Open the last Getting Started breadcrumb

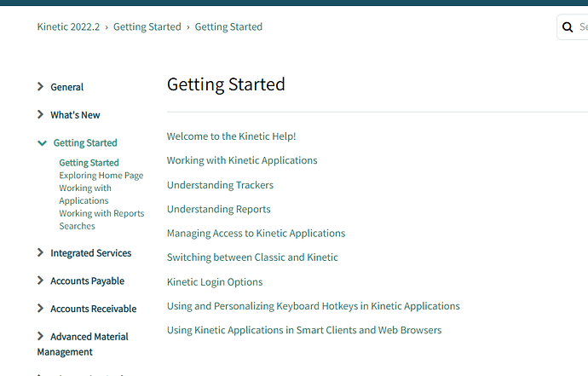tap(228, 27)
